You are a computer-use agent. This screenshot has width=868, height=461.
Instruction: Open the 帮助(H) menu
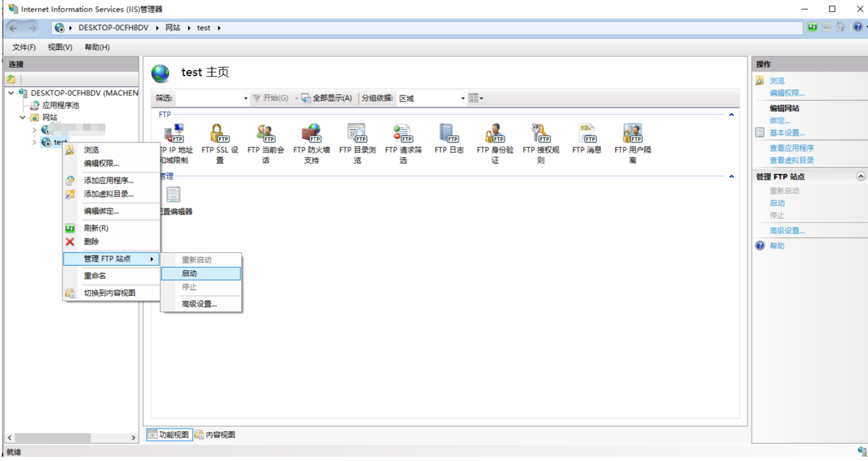[x=97, y=47]
